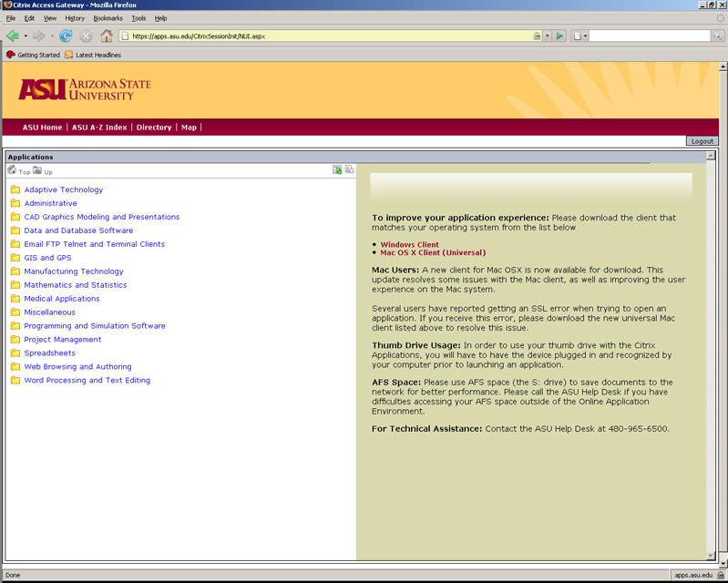This screenshot has height=583, width=728.
Task: Click the Map link in maroon bar
Action: (x=189, y=128)
